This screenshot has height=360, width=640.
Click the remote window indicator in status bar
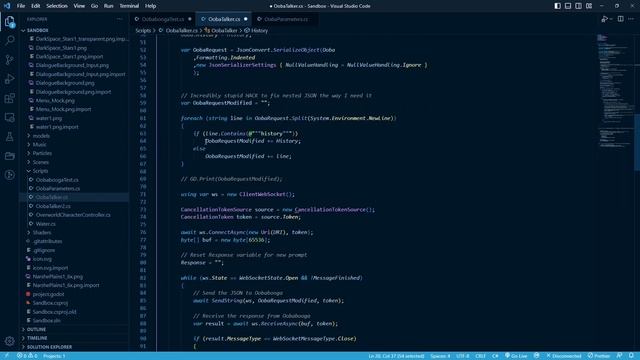(7, 356)
